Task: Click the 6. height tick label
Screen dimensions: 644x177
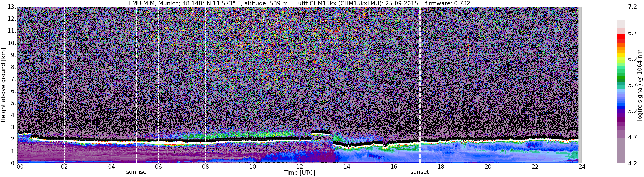Action: coord(13,91)
